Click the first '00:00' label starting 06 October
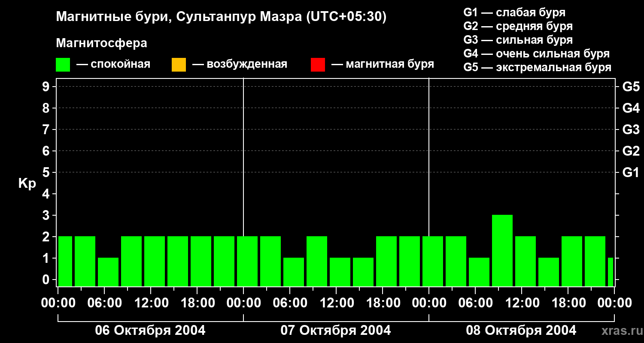The image size is (644, 343). point(58,303)
